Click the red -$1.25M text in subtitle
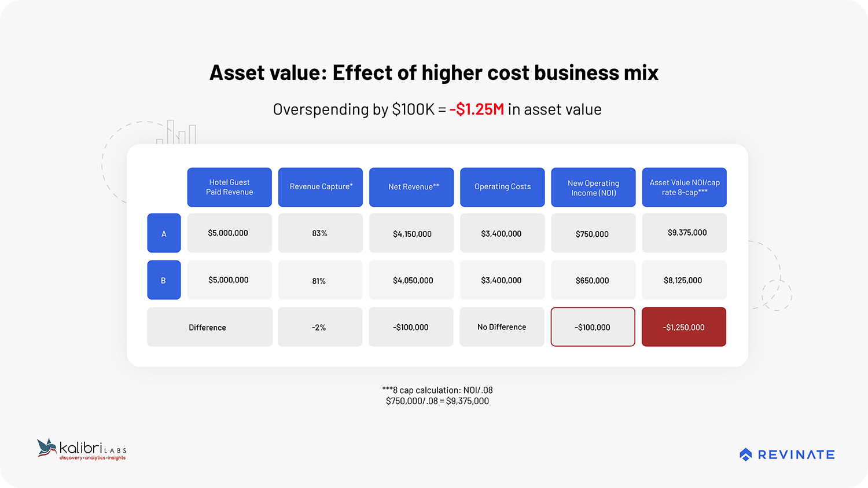This screenshot has height=488, width=868. point(477,109)
